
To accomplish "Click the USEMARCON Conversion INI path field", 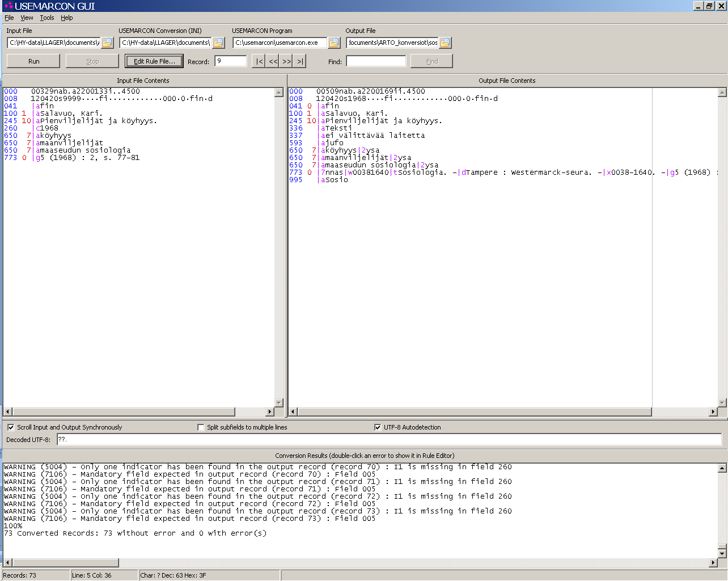I will point(166,43).
